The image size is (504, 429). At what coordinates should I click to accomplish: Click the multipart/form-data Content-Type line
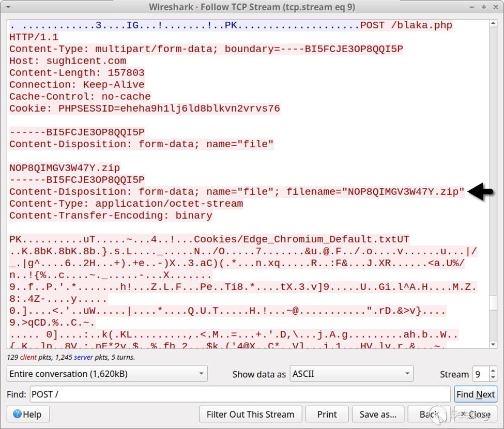(206, 49)
